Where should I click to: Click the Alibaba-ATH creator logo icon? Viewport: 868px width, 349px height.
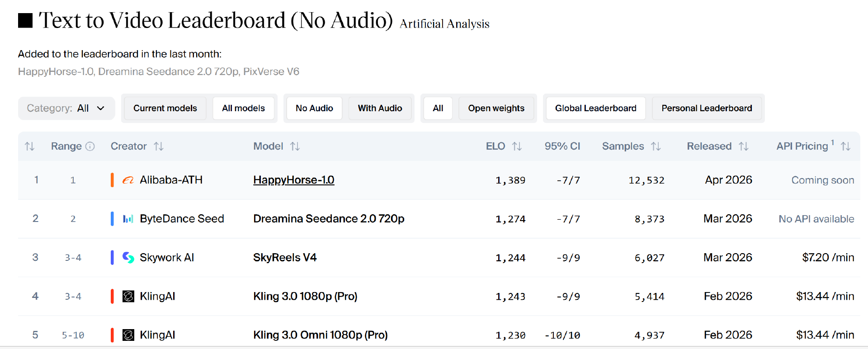128,180
